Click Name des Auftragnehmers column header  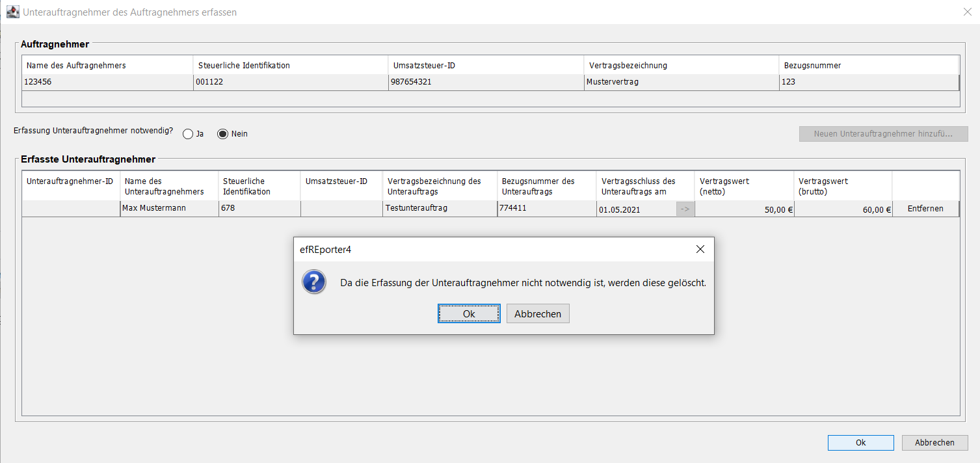tap(107, 65)
